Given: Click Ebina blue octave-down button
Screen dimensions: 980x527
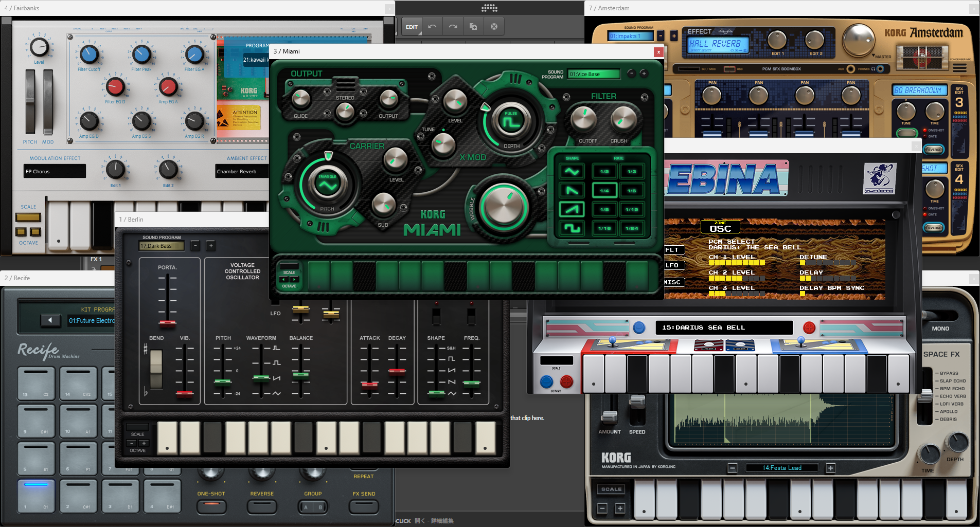Looking at the screenshot, I should point(546,381).
